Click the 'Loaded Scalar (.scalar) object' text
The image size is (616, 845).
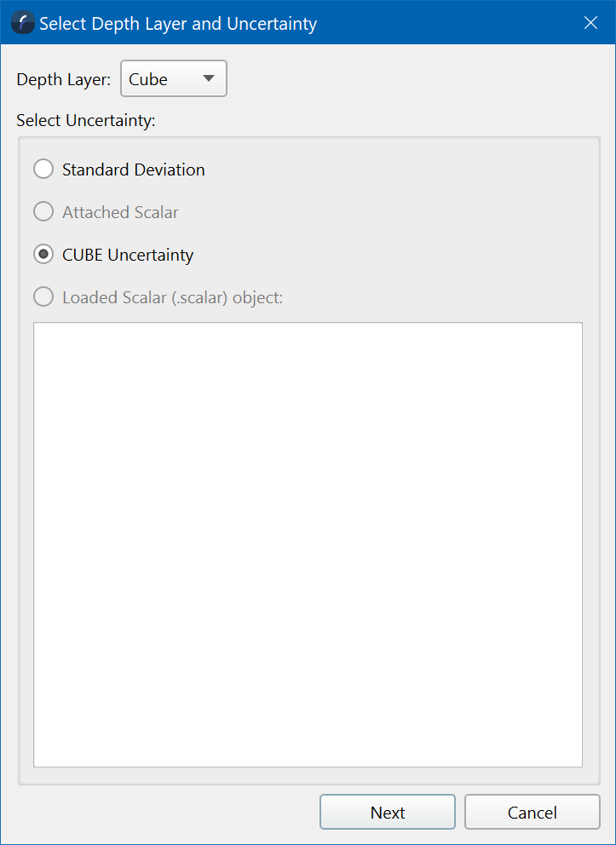tap(172, 297)
